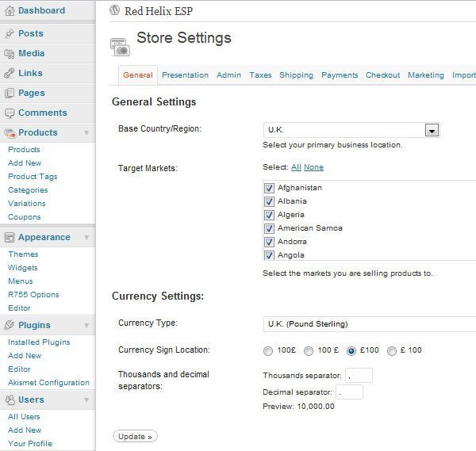Click the Links chain icon
This screenshot has height=451, width=476.
tap(10, 73)
